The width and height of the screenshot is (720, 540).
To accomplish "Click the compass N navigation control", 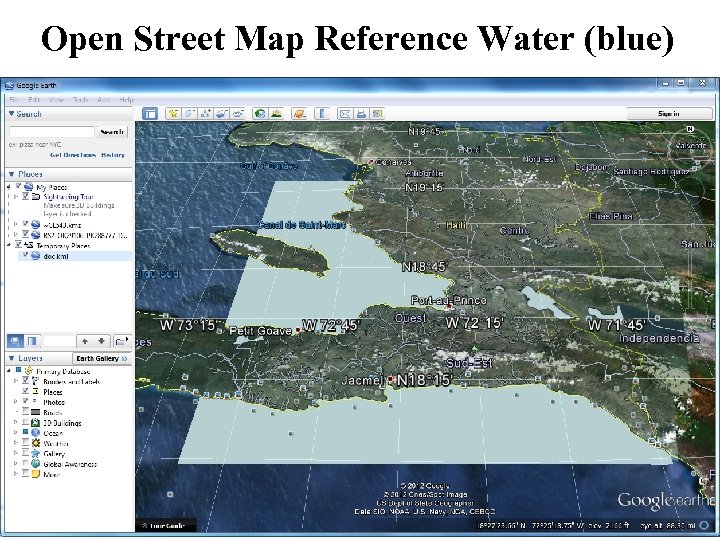I will click(x=690, y=129).
